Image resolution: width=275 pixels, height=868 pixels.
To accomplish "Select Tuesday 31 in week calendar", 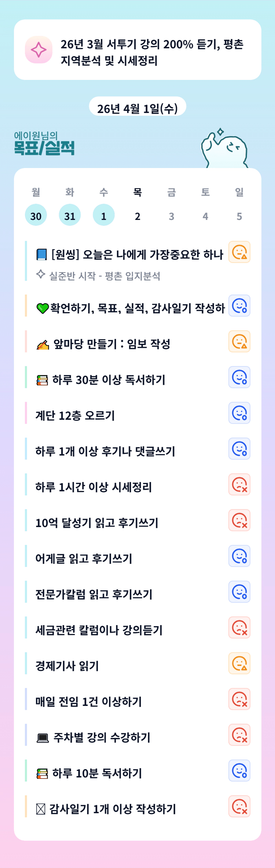I will (70, 215).
